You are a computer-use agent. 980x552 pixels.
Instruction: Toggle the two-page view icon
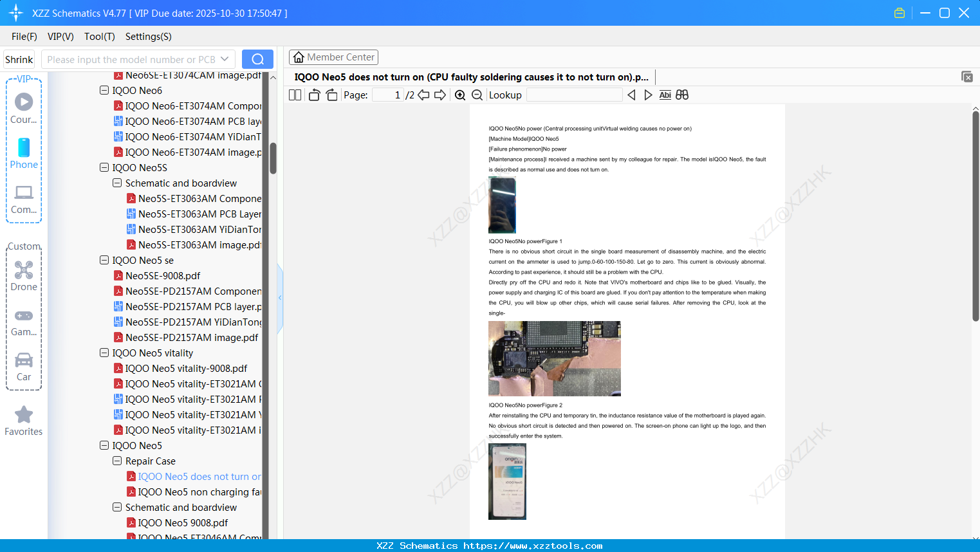click(x=295, y=95)
